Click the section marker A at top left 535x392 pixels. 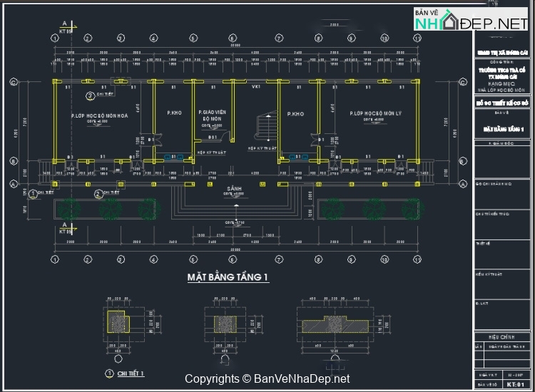point(66,27)
